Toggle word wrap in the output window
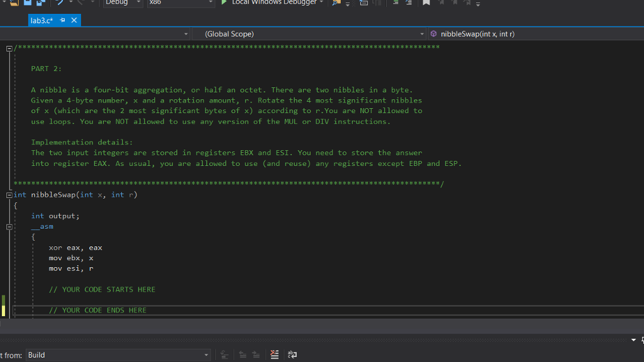Viewport: 644px width, 362px height. pyautogui.click(x=291, y=354)
